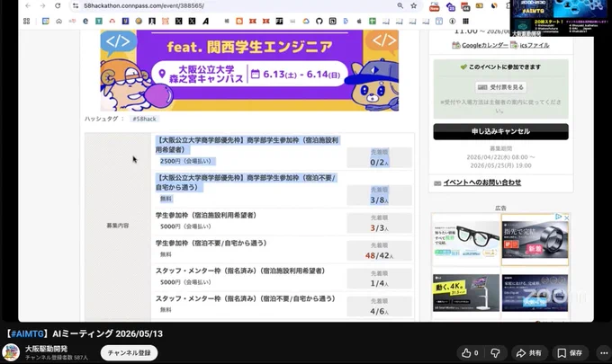Viewport: 612px width, 364px height.
Task: Open the red 'New' extension icon
Action: (x=434, y=6)
